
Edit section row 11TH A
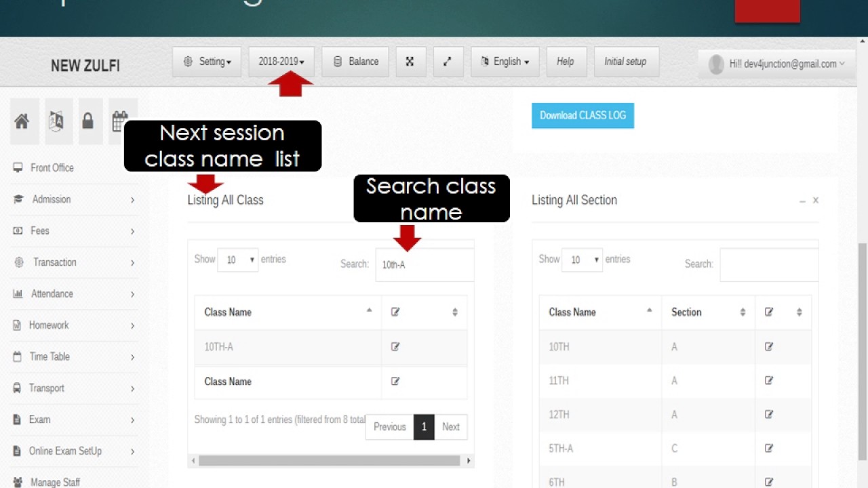769,381
